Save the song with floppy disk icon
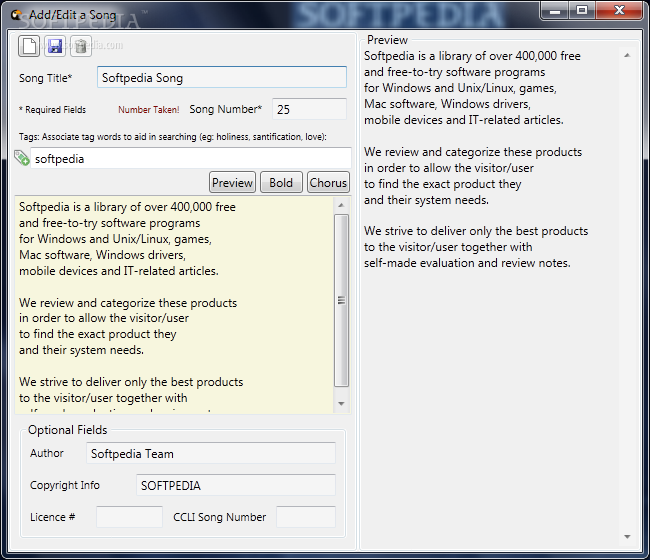The height and width of the screenshot is (560, 650). (x=55, y=46)
